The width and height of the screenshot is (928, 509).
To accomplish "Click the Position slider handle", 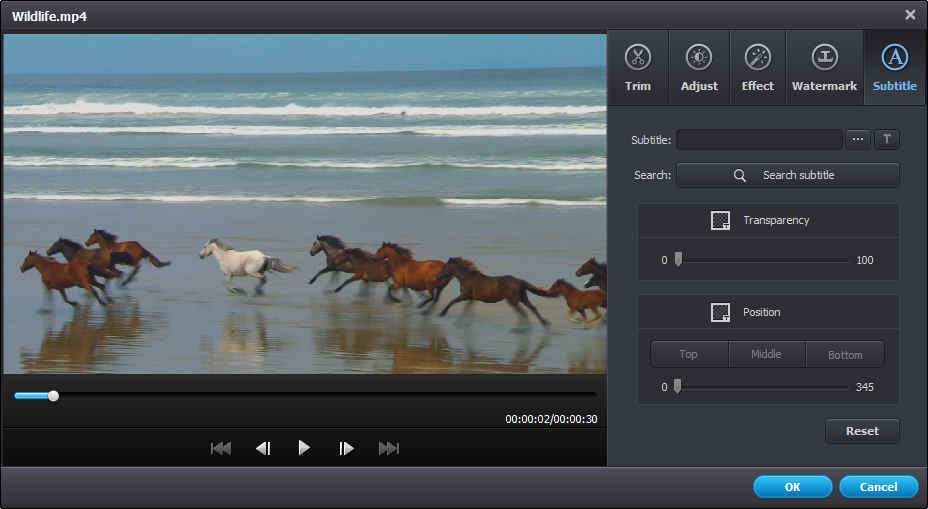I will [678, 386].
